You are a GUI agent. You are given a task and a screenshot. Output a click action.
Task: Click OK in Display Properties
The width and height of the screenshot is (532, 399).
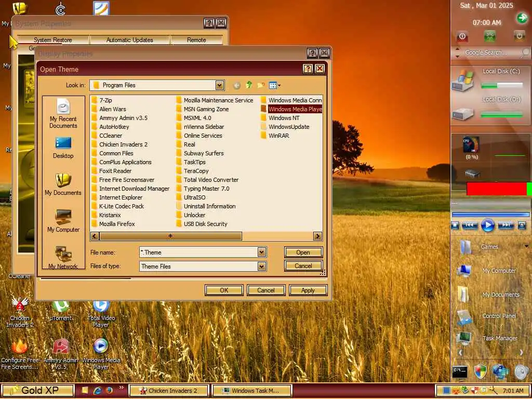[224, 290]
